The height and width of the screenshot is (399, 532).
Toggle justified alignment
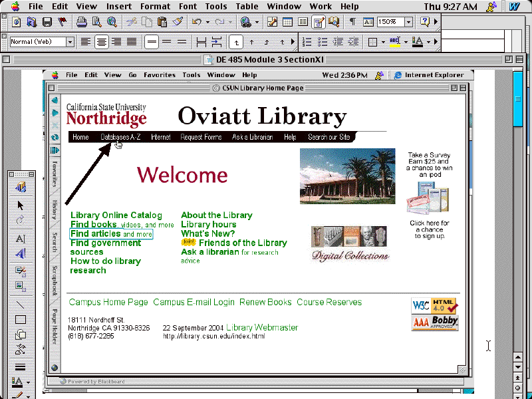[x=132, y=42]
